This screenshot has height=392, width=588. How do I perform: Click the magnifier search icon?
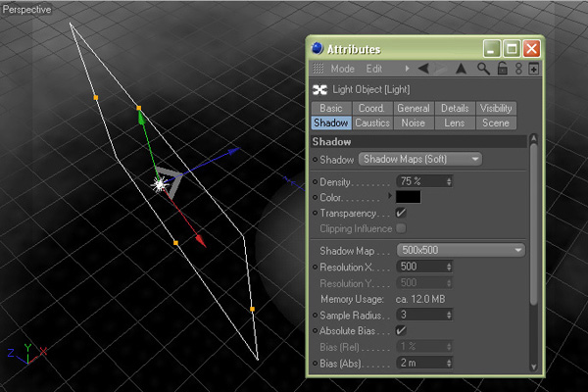tap(483, 69)
